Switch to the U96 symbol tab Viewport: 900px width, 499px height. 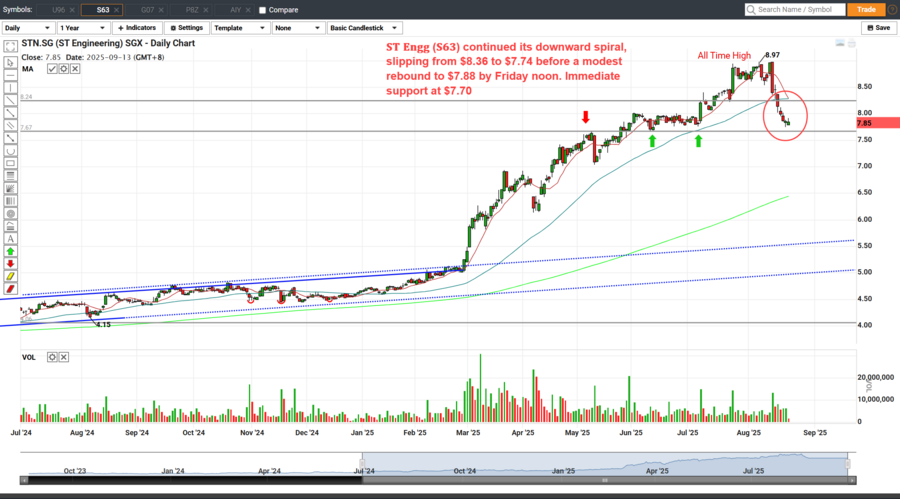[58, 10]
